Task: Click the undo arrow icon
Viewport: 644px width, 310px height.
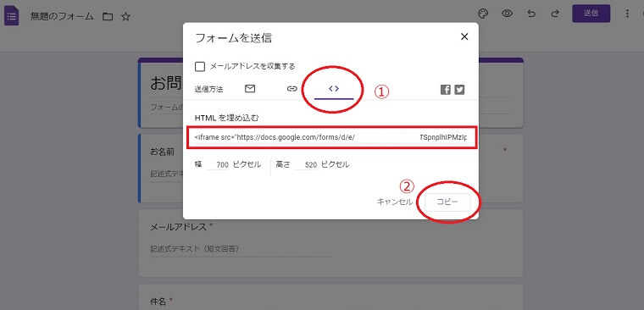Action: coord(531,14)
